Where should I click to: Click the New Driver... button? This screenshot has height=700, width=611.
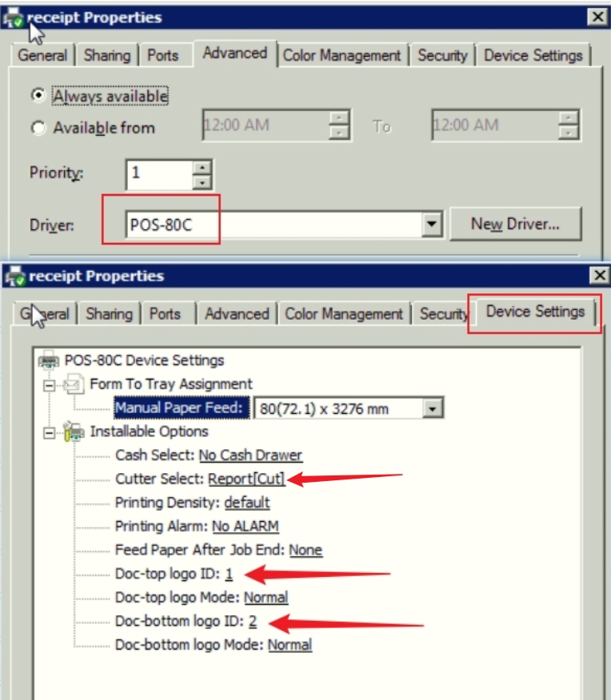click(515, 224)
